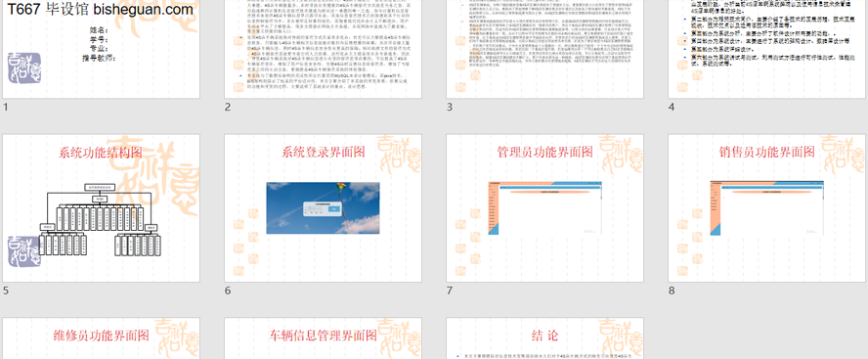This screenshot has width=868, height=359.
Task: Open the 系统功能结构图 slide thumbnail
Action: [102, 207]
